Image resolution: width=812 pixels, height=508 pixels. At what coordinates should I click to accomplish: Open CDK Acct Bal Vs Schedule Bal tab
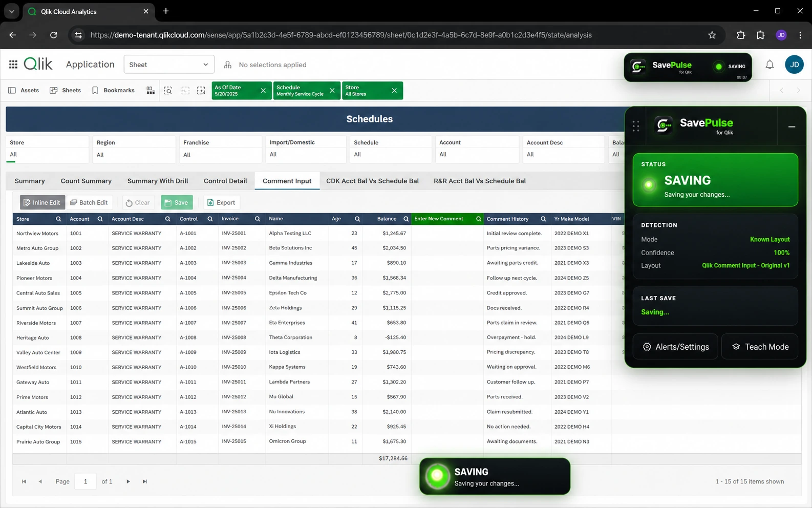(372, 181)
